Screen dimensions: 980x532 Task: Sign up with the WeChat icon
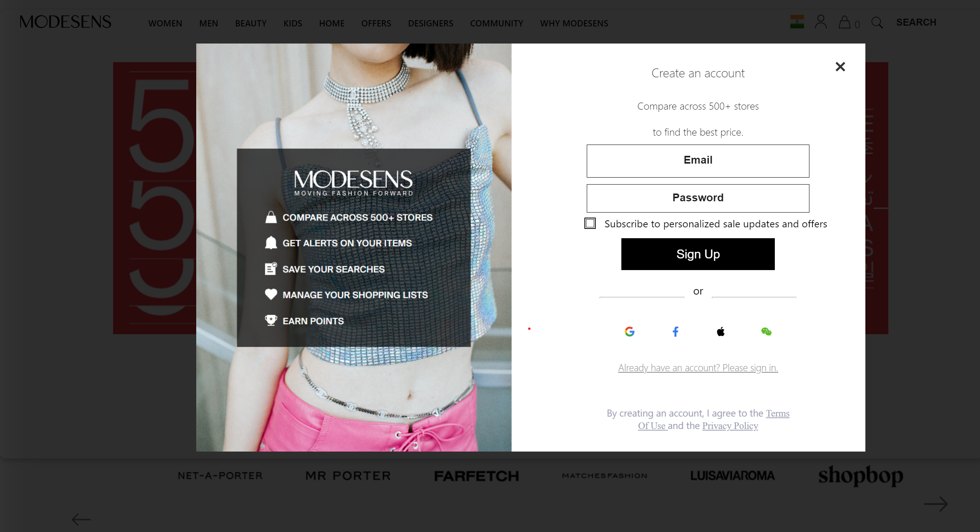click(766, 331)
